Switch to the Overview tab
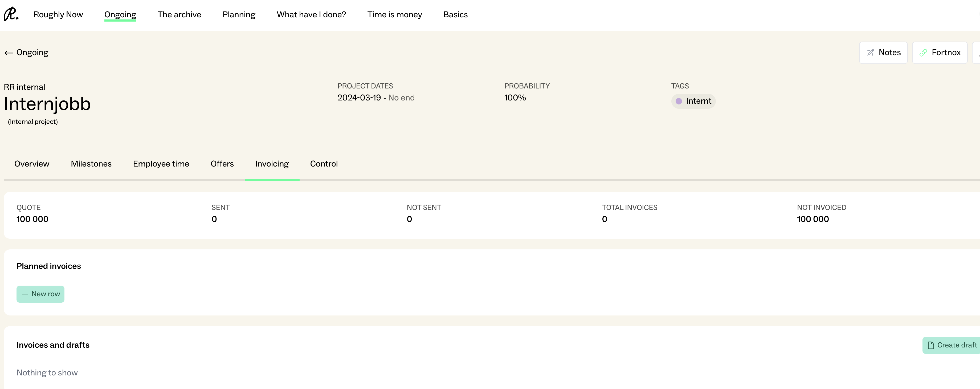This screenshot has width=980, height=389. click(x=32, y=164)
